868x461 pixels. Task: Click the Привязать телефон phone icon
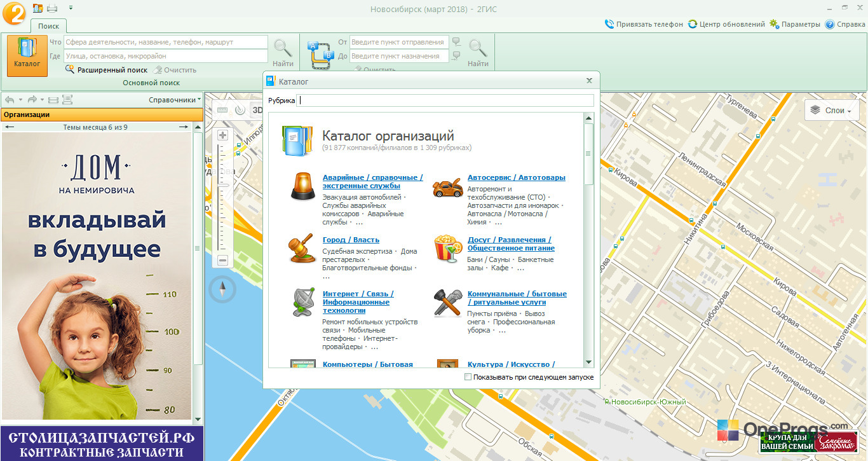click(610, 24)
